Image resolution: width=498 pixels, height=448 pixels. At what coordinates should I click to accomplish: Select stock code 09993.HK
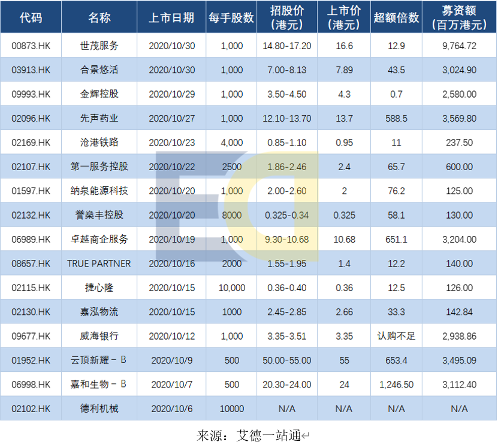point(31,94)
